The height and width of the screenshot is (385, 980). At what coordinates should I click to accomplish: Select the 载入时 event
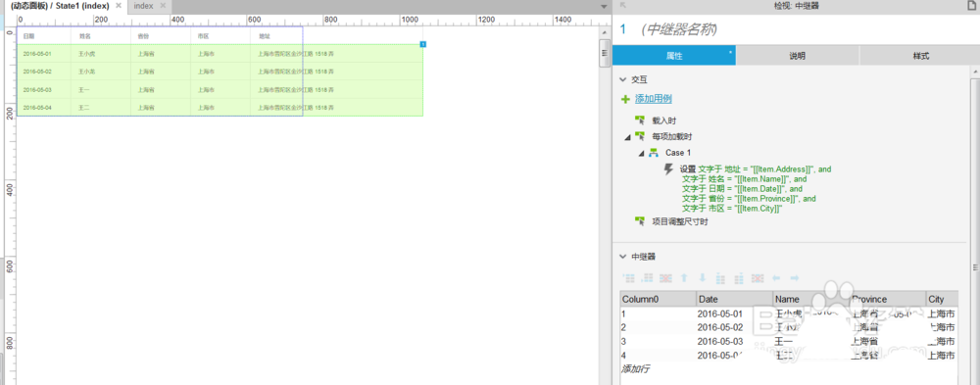pos(663,120)
